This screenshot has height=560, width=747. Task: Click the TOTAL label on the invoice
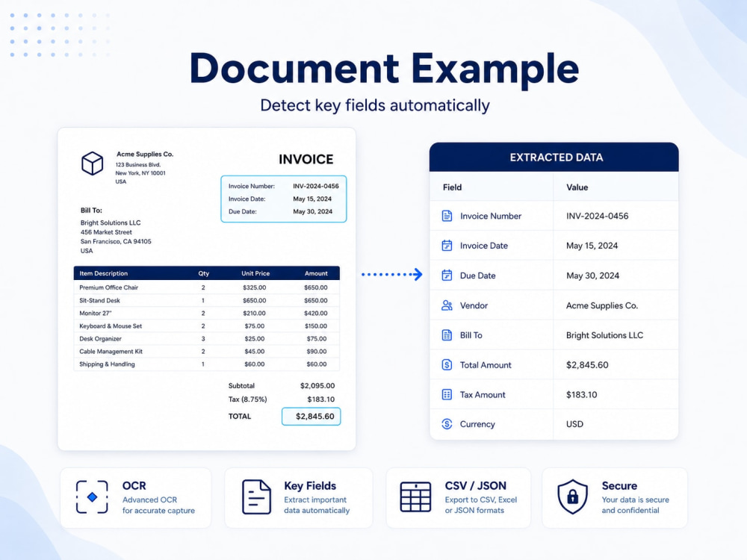tap(240, 416)
